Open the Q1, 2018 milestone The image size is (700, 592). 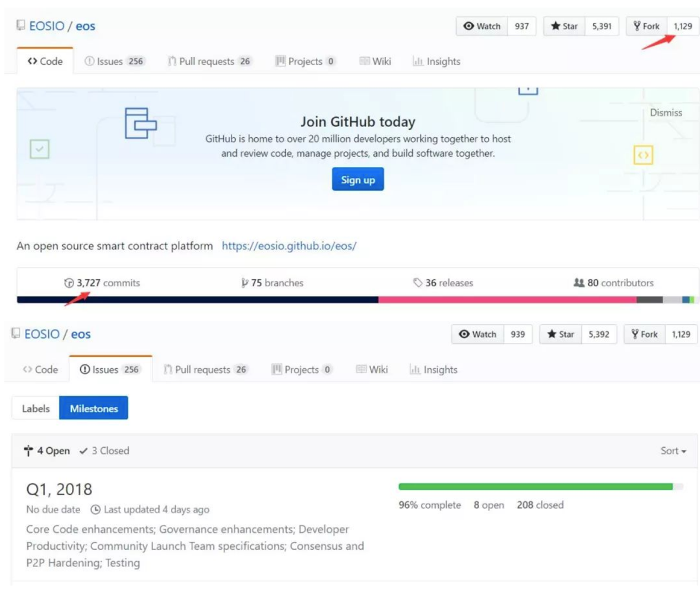[59, 490]
